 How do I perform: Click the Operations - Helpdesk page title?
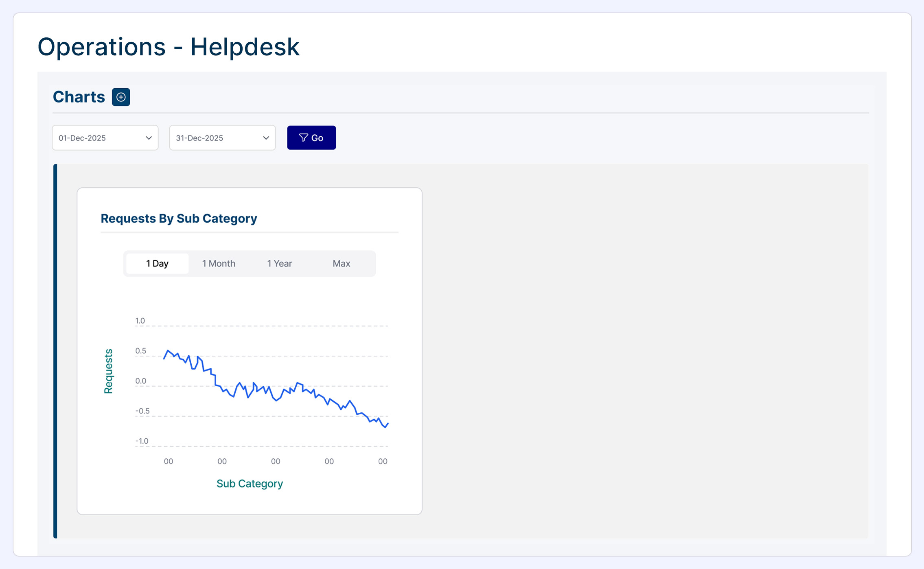pyautogui.click(x=169, y=46)
